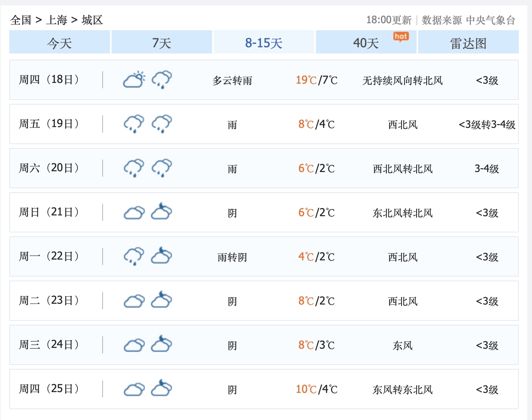This screenshot has width=532, height=420.
Task: Click the hot badge on 40天
Action: pos(401,37)
